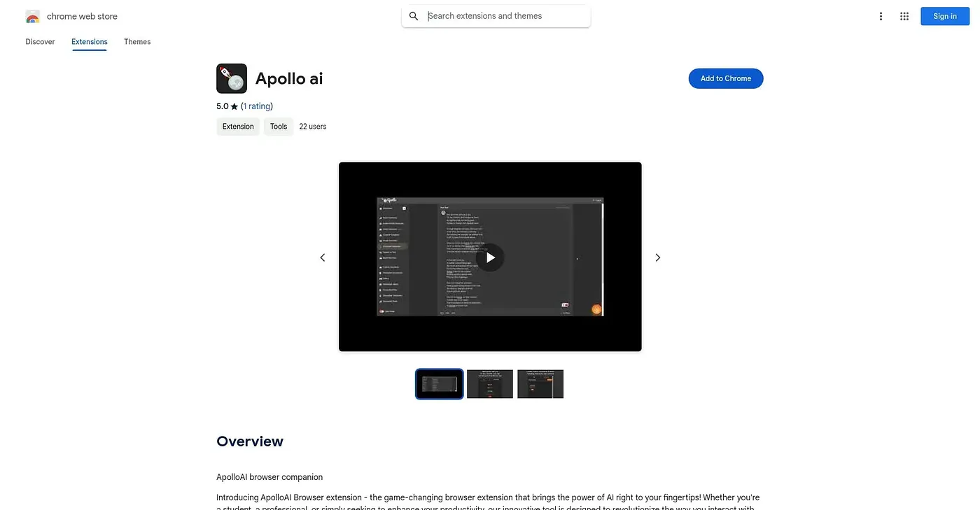Open the Google apps grid
980x510 pixels.
coord(904,16)
